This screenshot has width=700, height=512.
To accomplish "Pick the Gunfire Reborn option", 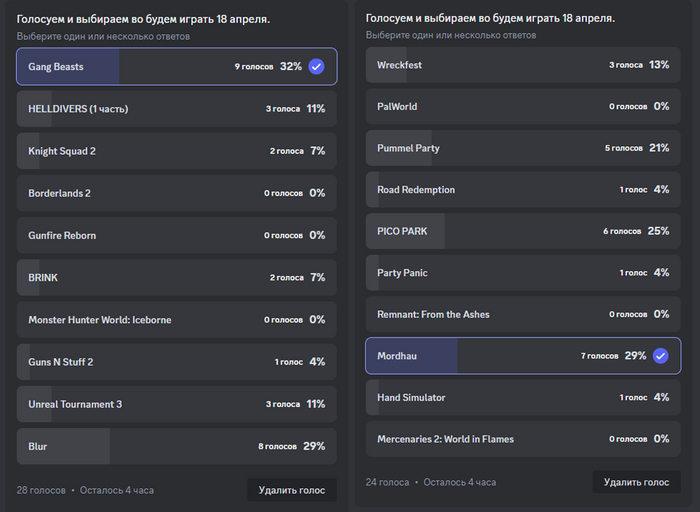I will pyautogui.click(x=177, y=235).
